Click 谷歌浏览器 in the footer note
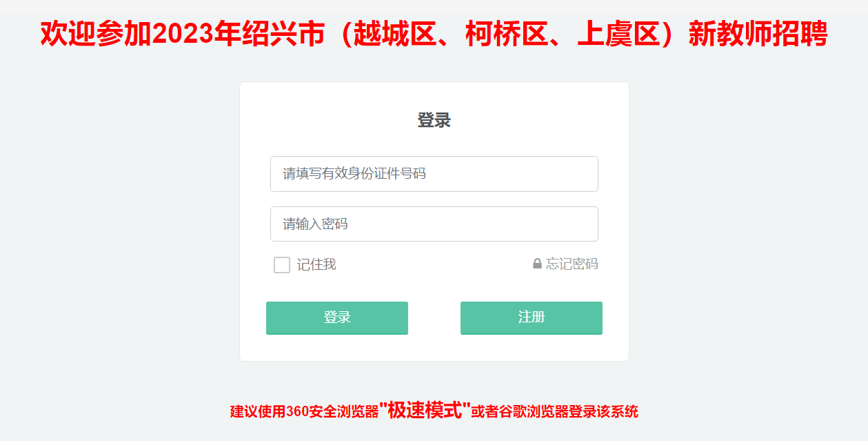868x441 pixels. tap(534, 412)
